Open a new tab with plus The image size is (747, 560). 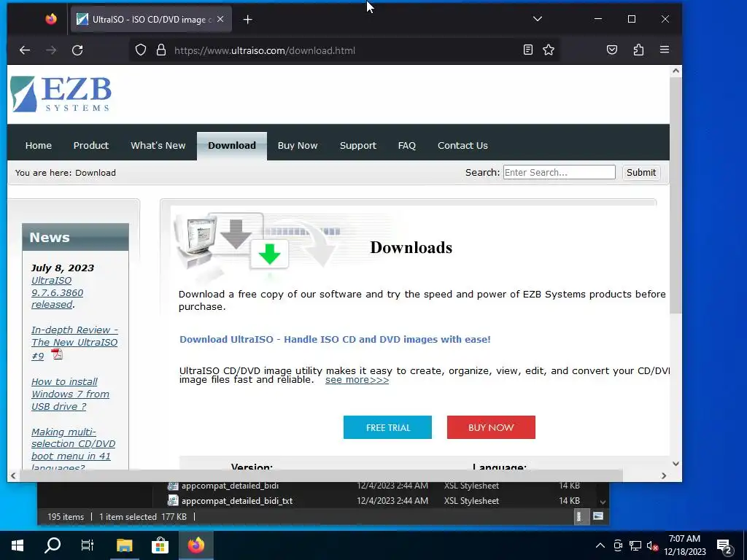click(248, 20)
